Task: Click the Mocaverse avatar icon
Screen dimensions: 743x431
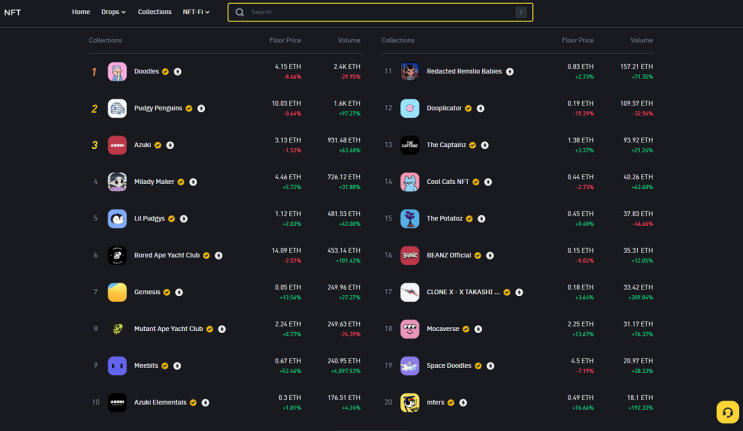Action: [409, 329]
